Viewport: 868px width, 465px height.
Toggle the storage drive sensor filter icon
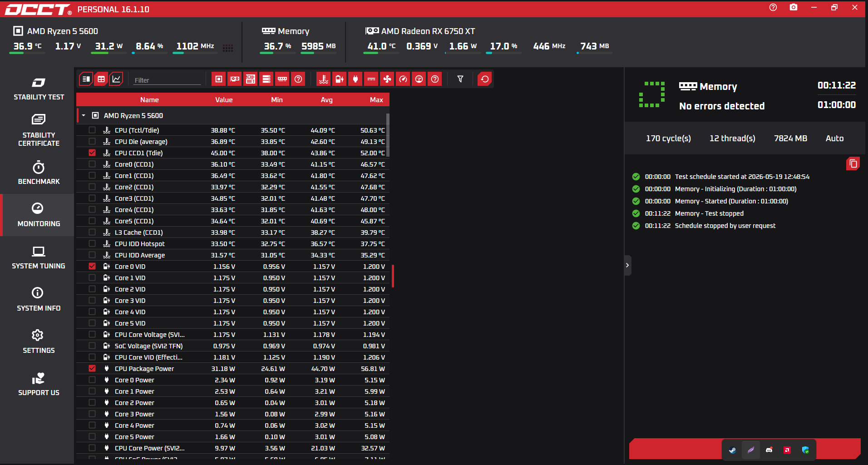266,79
